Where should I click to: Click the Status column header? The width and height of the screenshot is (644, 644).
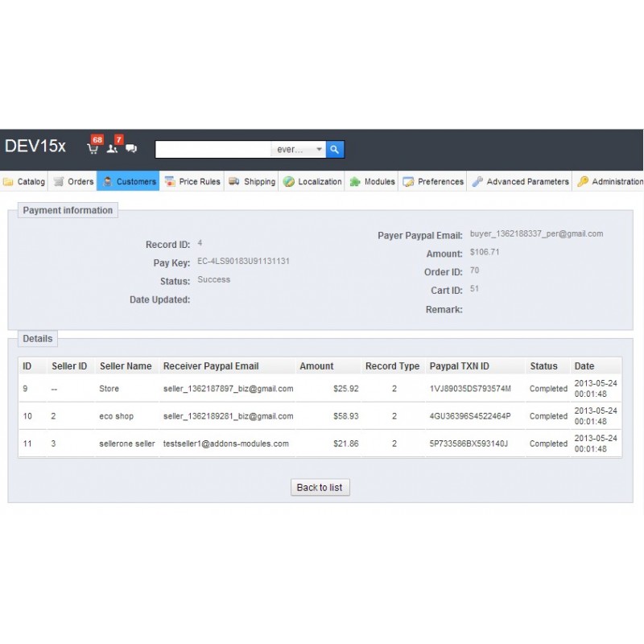point(543,366)
